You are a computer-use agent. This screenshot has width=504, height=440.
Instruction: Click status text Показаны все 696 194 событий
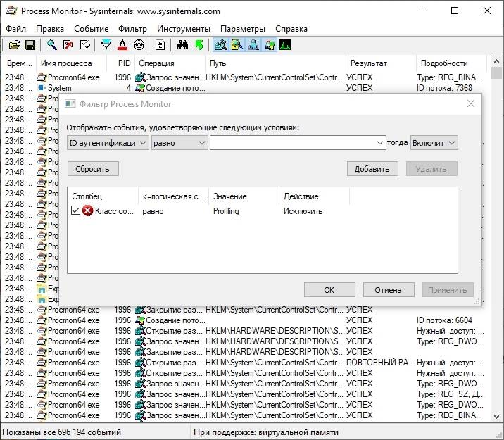[62, 432]
